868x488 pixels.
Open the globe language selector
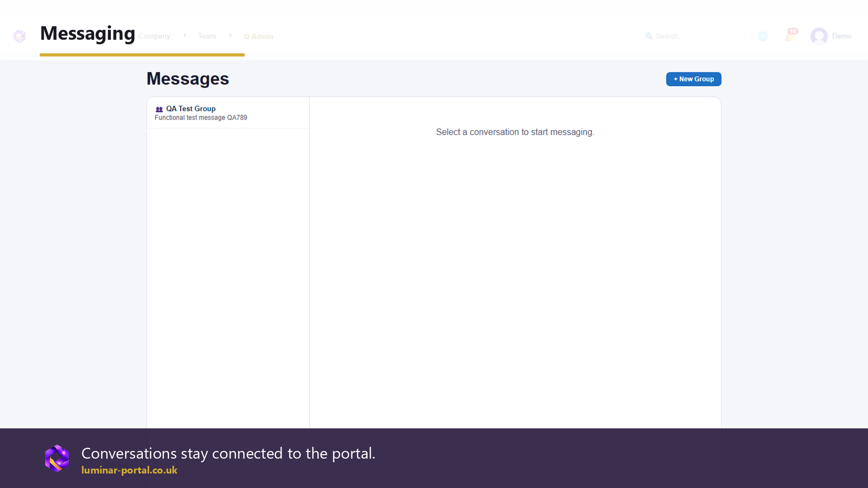pyautogui.click(x=763, y=36)
